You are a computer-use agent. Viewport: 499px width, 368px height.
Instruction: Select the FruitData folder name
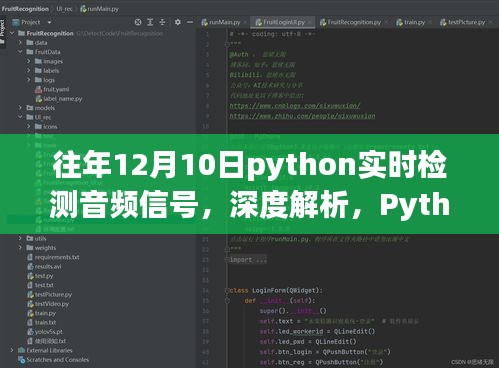coord(48,52)
